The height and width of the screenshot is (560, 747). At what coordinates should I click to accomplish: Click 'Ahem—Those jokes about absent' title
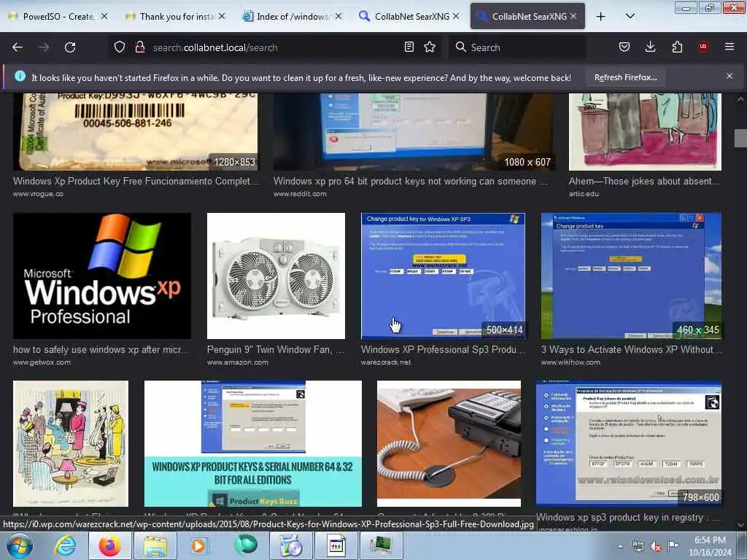(x=645, y=182)
